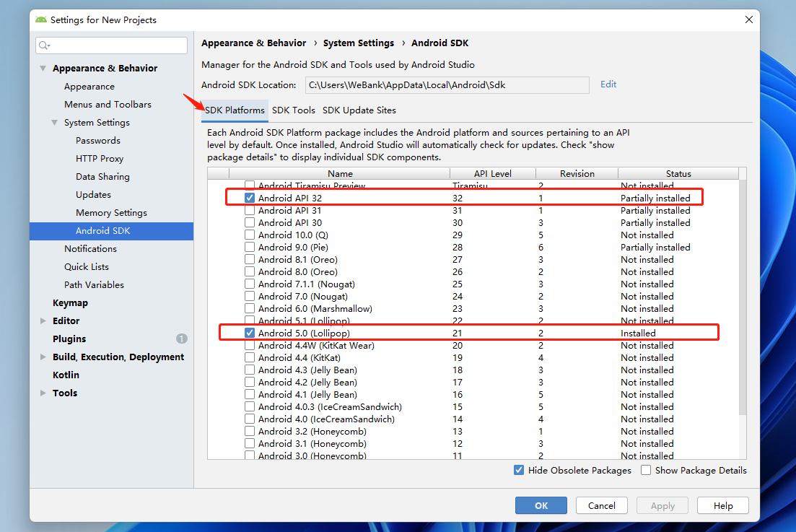Select Path Variables settings
The width and height of the screenshot is (796, 532).
pyautogui.click(x=94, y=285)
